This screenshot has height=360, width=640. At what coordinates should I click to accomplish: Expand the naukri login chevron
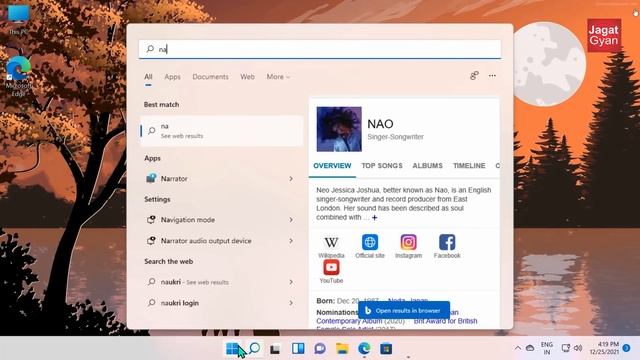[x=291, y=303]
